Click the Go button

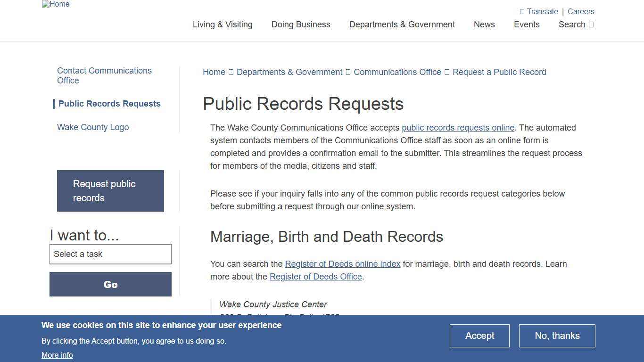click(x=110, y=284)
